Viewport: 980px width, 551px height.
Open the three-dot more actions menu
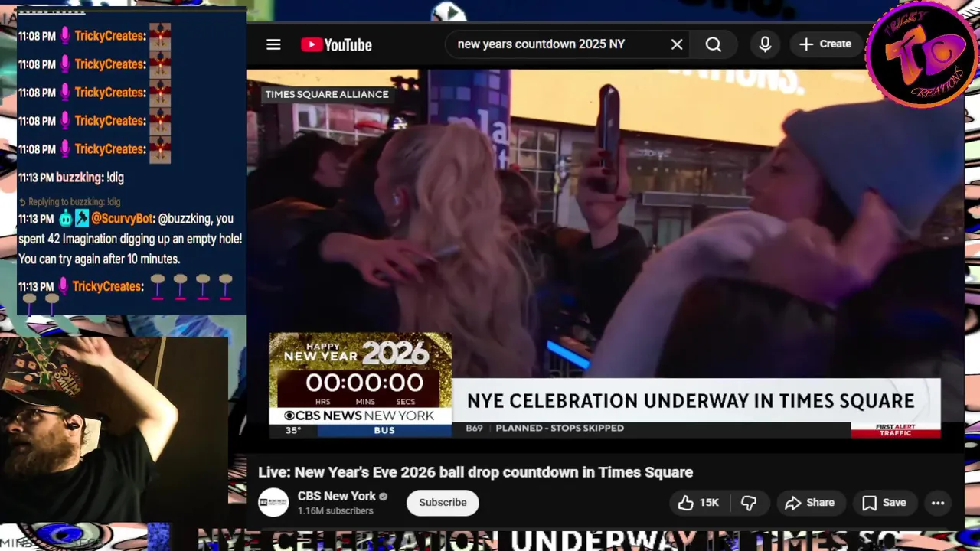pos(938,503)
